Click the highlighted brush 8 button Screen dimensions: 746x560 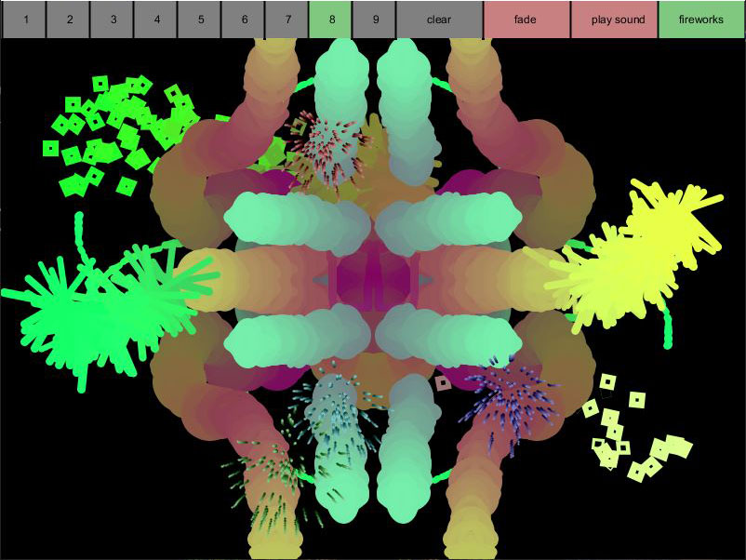coord(330,20)
